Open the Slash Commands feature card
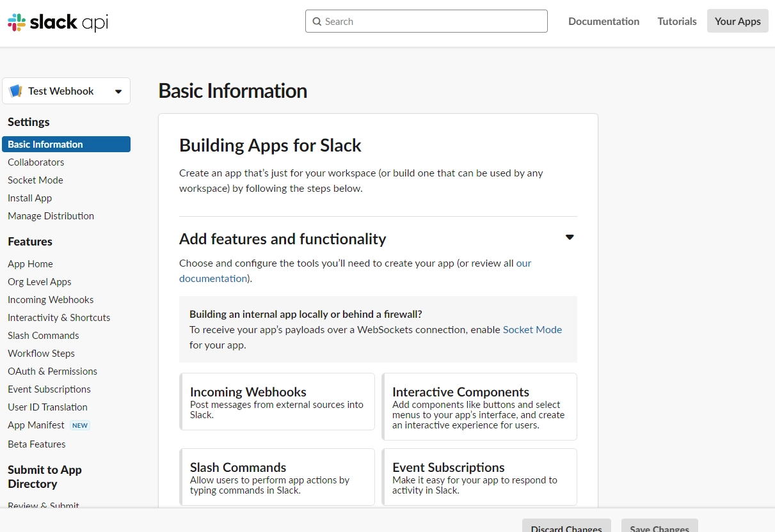 [x=277, y=477]
